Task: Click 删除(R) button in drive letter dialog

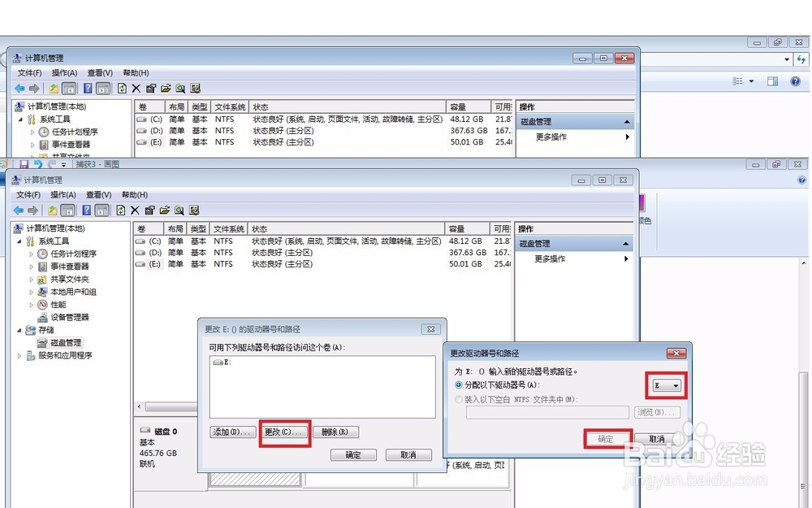Action: (x=335, y=432)
